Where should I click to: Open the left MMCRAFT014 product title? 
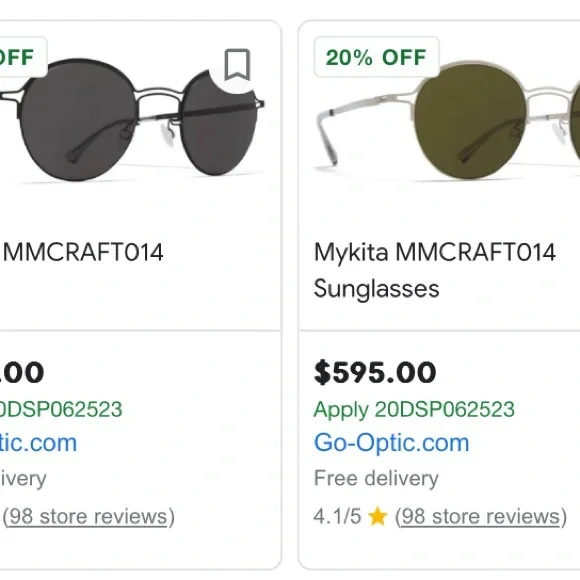coord(83,253)
